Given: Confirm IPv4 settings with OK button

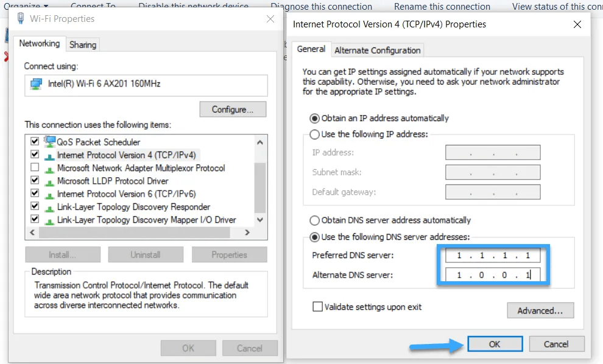Looking at the screenshot, I should pos(495,344).
